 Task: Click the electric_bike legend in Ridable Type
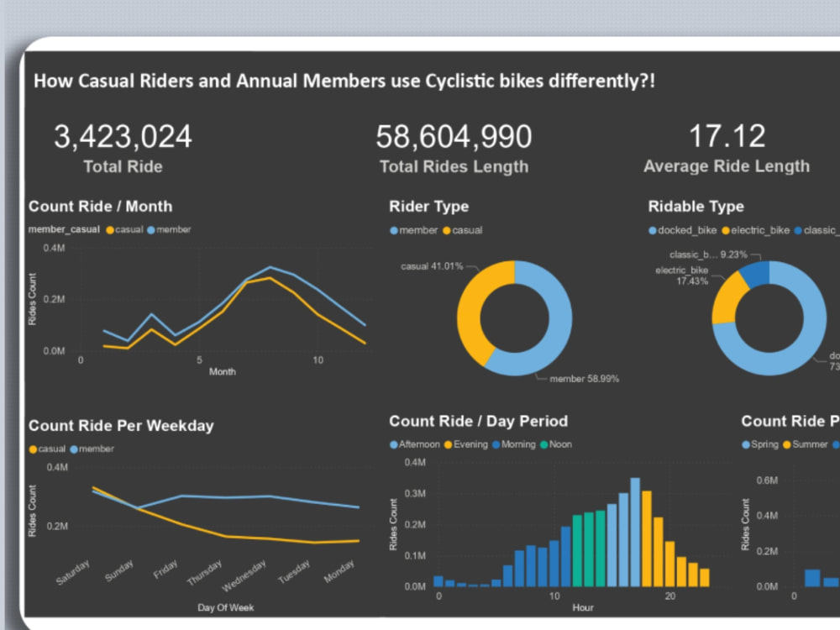pyautogui.click(x=727, y=230)
